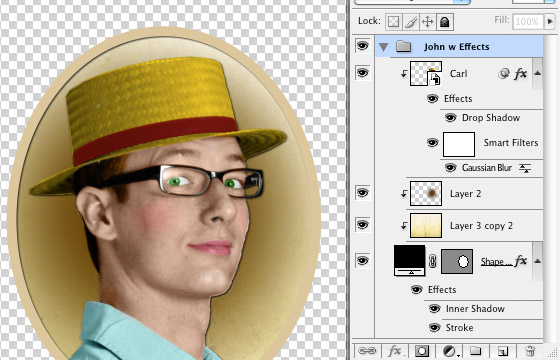Toggle visibility of Carl's Effects

[x=432, y=98]
